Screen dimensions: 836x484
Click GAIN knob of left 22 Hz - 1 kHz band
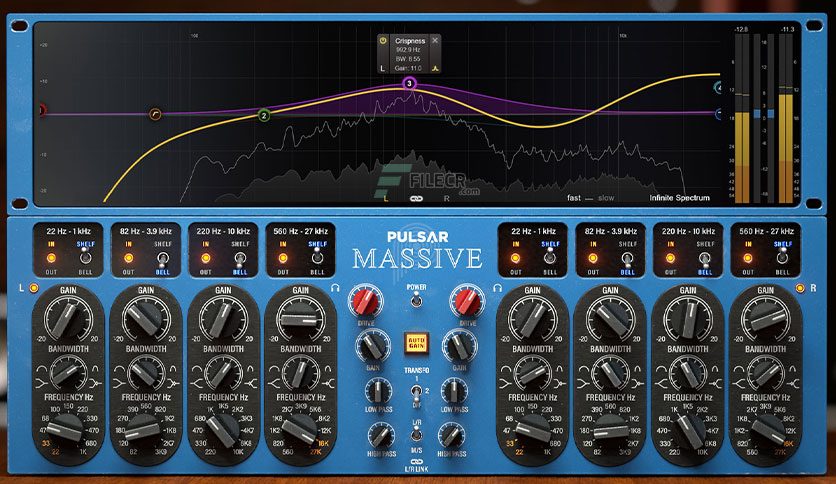68,319
